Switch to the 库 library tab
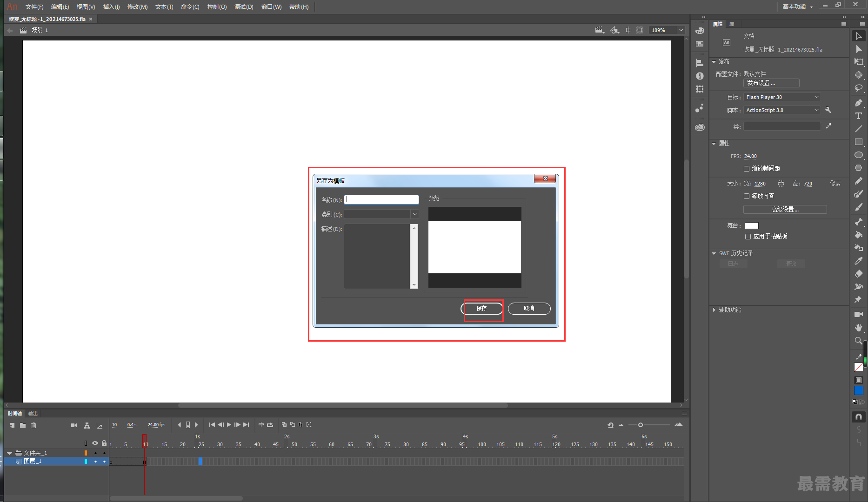 pos(732,24)
